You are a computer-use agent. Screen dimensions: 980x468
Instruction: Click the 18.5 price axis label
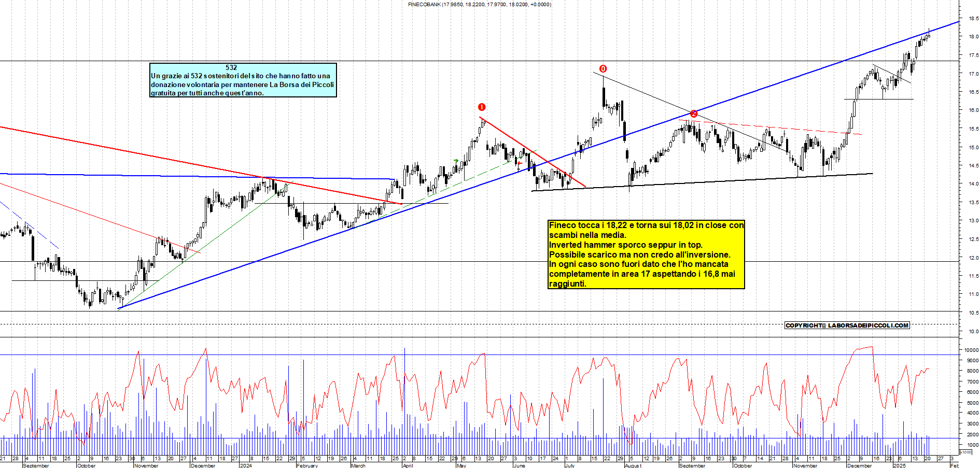973,19
